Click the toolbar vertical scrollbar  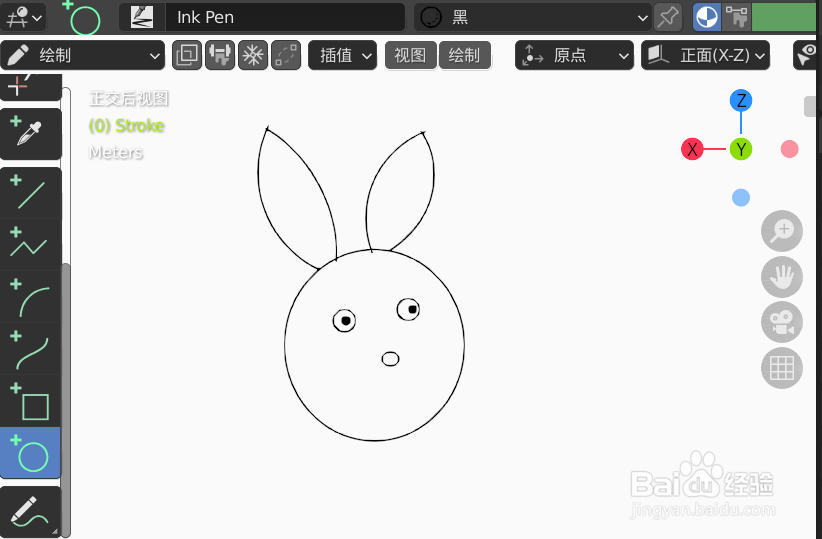(66, 398)
